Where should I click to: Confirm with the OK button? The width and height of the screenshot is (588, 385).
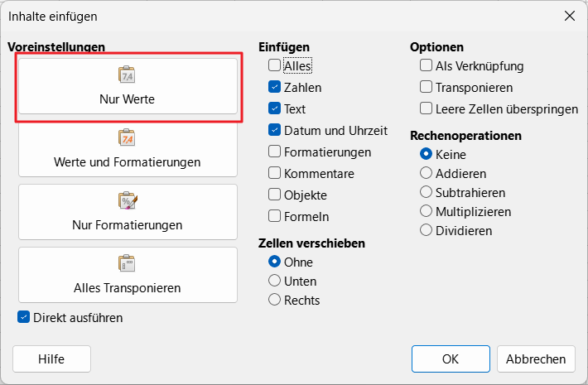point(451,359)
